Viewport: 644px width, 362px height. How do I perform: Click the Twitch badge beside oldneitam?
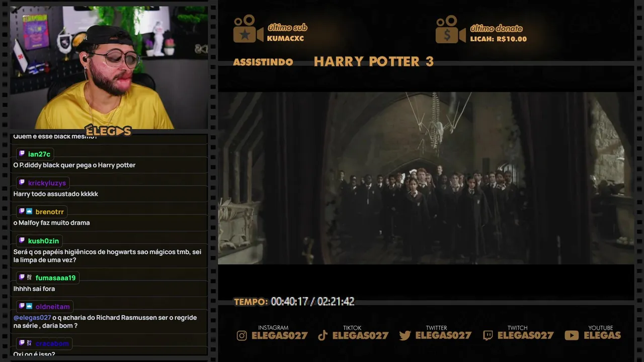tap(22, 306)
